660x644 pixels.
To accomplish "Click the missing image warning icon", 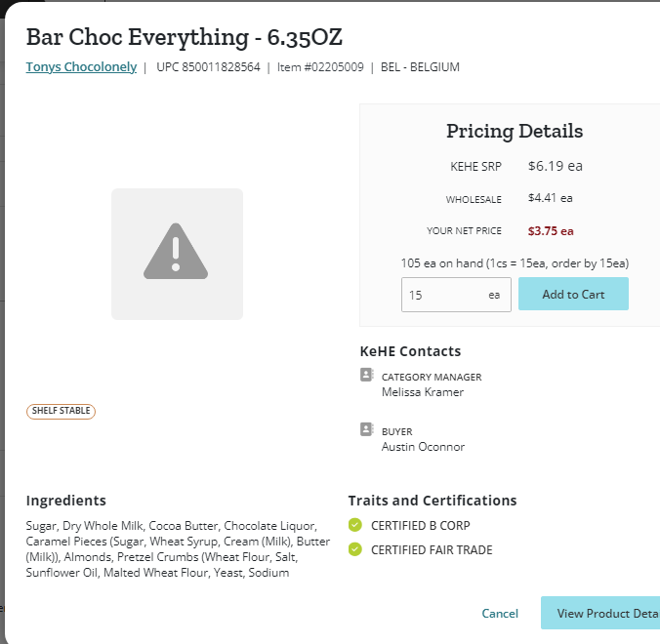I will (176, 252).
